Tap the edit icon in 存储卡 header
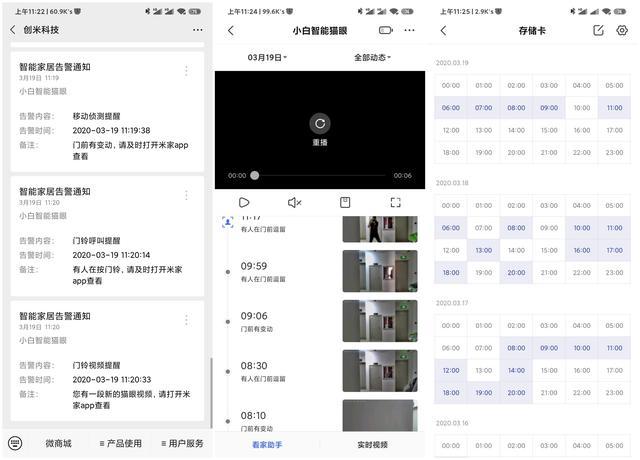The width and height of the screenshot is (640, 460). 598,30
